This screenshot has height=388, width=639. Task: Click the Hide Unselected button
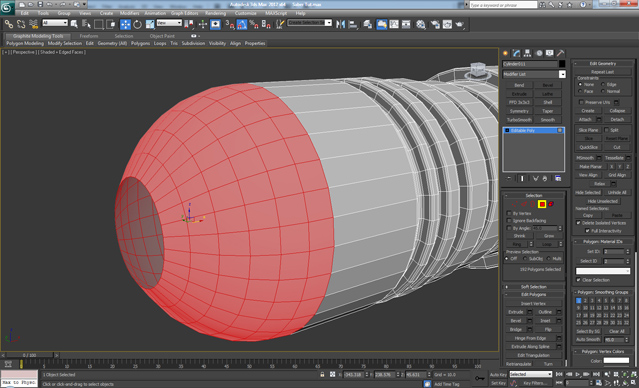tap(603, 201)
